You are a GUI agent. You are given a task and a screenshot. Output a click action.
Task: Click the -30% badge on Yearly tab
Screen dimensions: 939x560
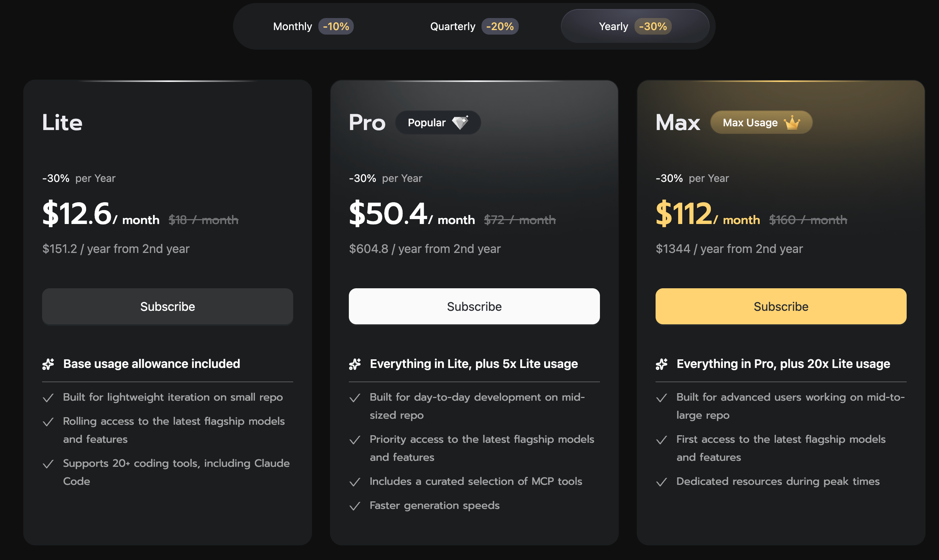tap(653, 26)
